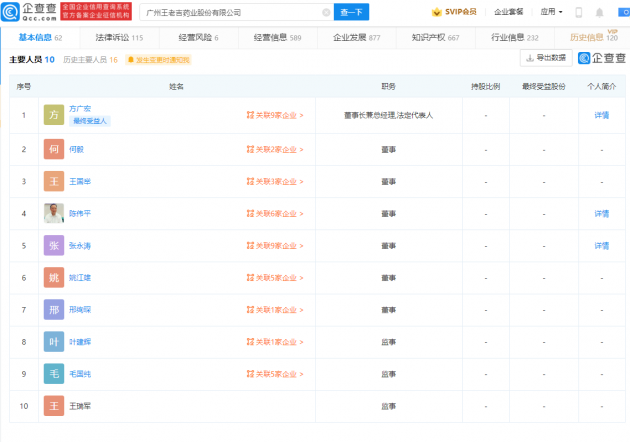The height and width of the screenshot is (442, 630).
Task: Expand 关联5家企业 for 姚江雄
Action: [x=275, y=278]
